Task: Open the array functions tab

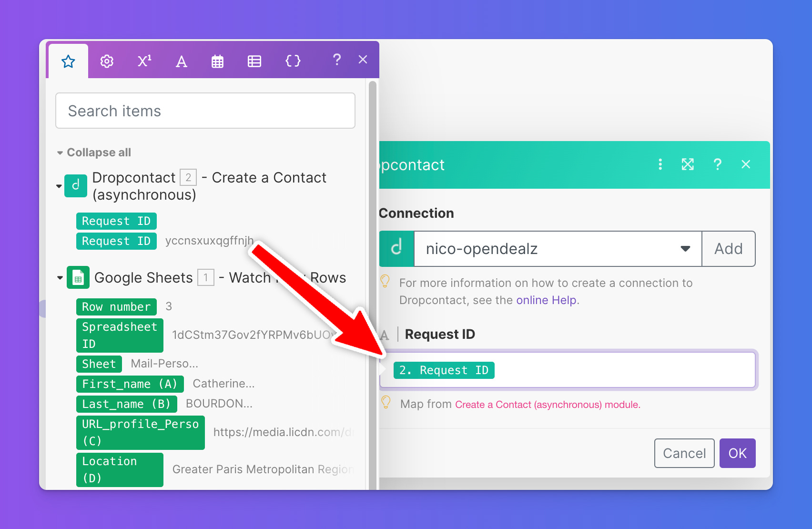Action: click(x=254, y=61)
